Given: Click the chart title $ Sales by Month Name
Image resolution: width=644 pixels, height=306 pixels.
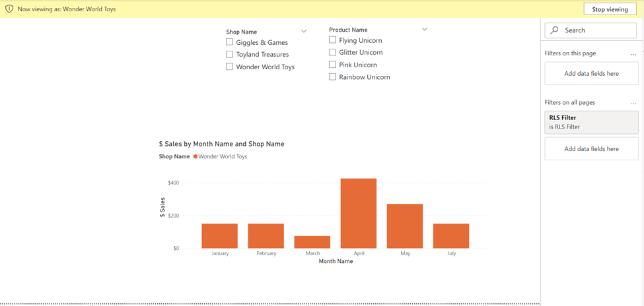Looking at the screenshot, I should tap(221, 144).
